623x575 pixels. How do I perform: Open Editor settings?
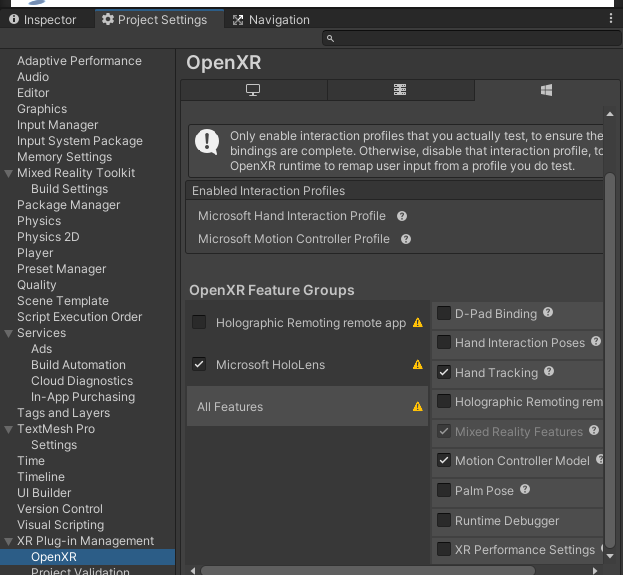(x=33, y=93)
